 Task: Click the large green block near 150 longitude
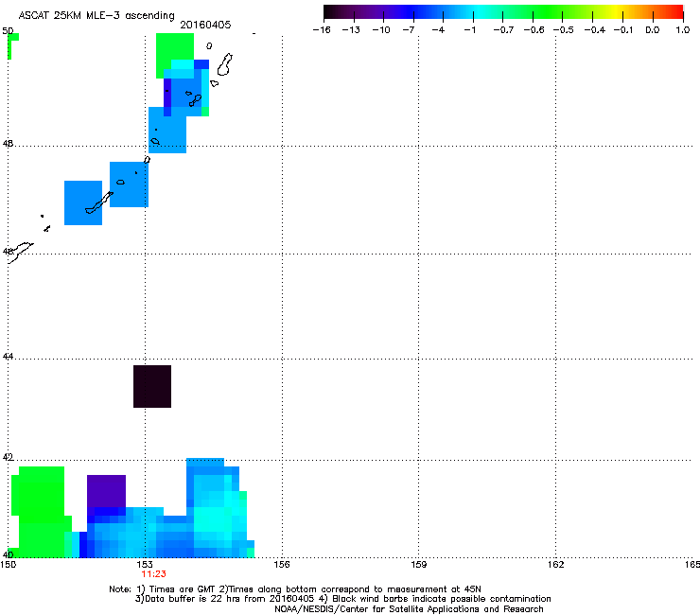(x=41, y=512)
